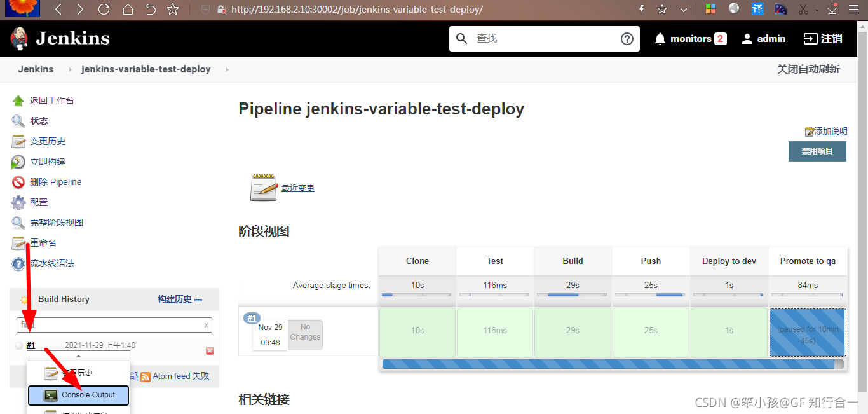Image resolution: width=868 pixels, height=414 pixels.
Task: Click the paused Promote to qa cell
Action: coord(808,332)
